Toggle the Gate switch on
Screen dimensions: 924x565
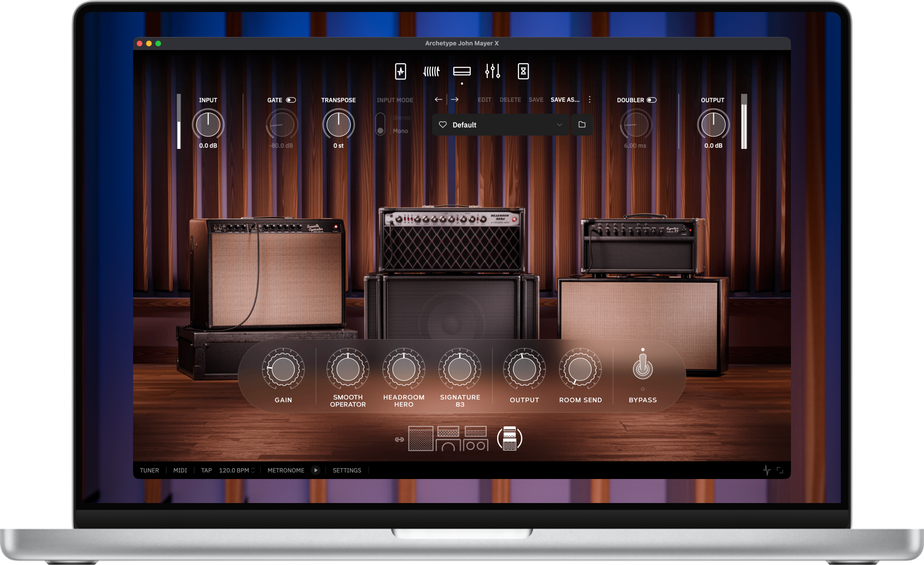click(291, 100)
